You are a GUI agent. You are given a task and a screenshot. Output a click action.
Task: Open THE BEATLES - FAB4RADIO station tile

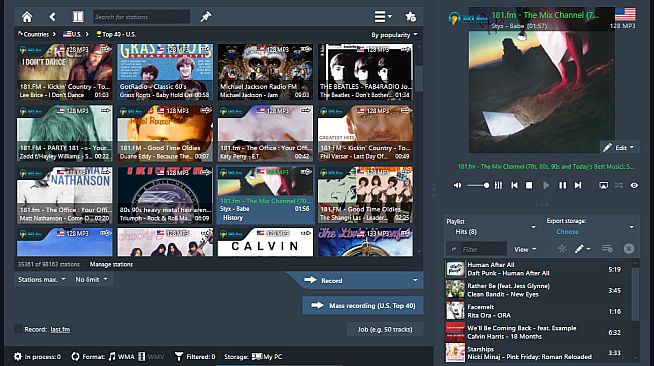(x=365, y=72)
